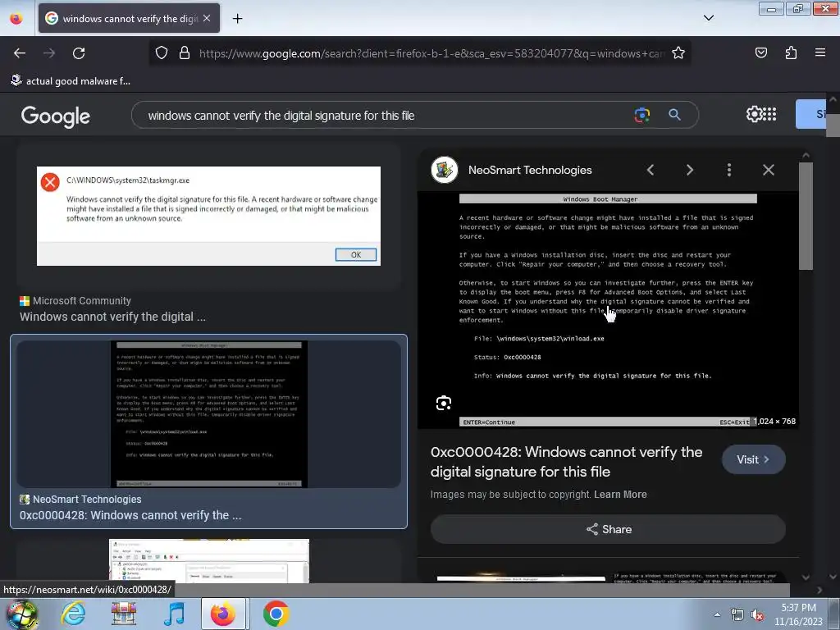Open the partially visible third image result

pos(208,561)
